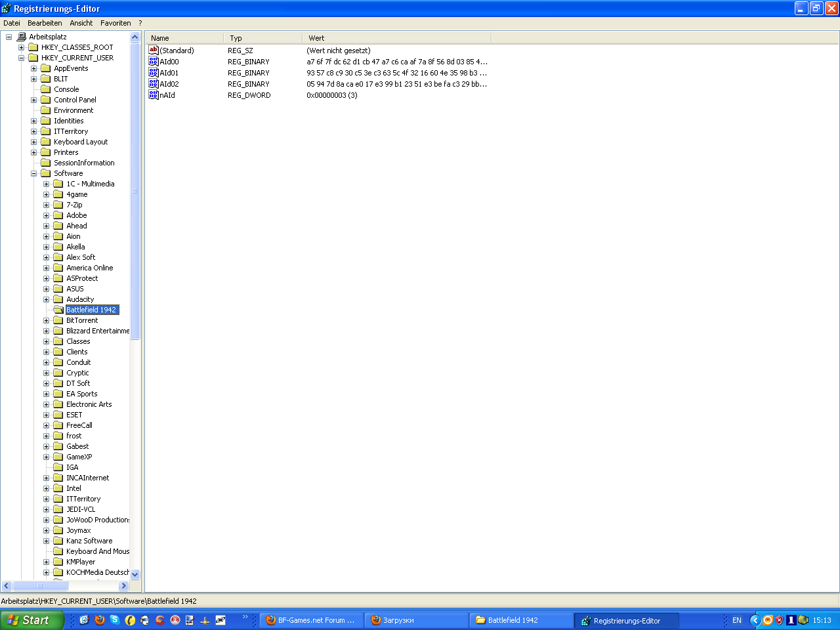Click the tree pane's vertical scrollbar thumb

coord(135,191)
